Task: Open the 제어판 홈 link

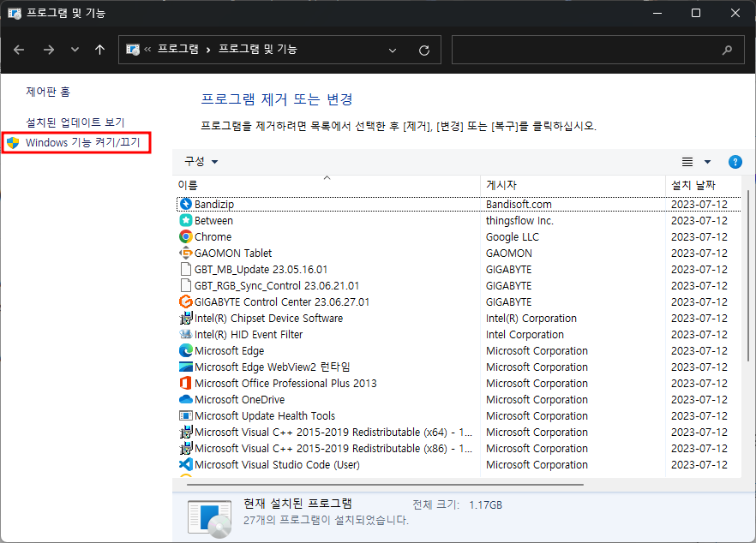Action: 48,92
